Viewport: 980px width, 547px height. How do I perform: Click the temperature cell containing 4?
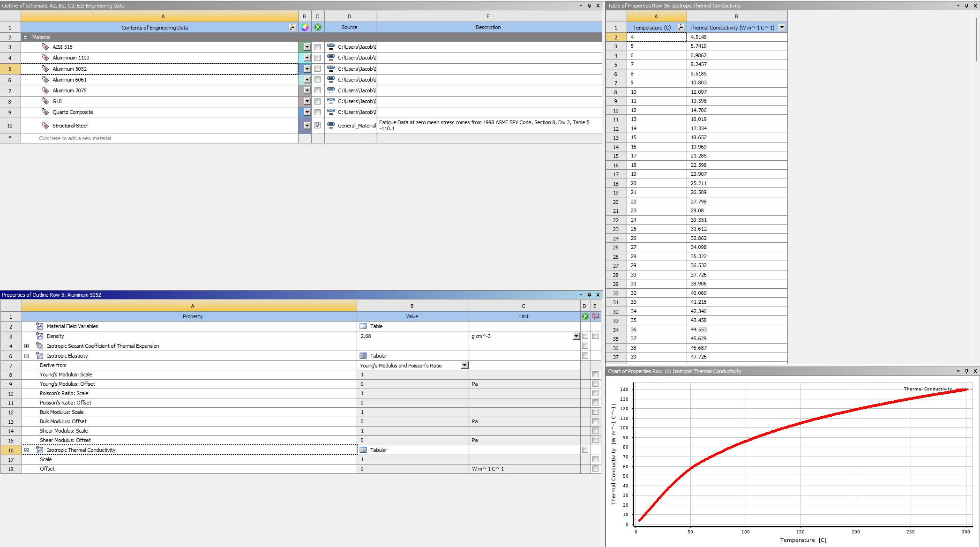tap(656, 37)
